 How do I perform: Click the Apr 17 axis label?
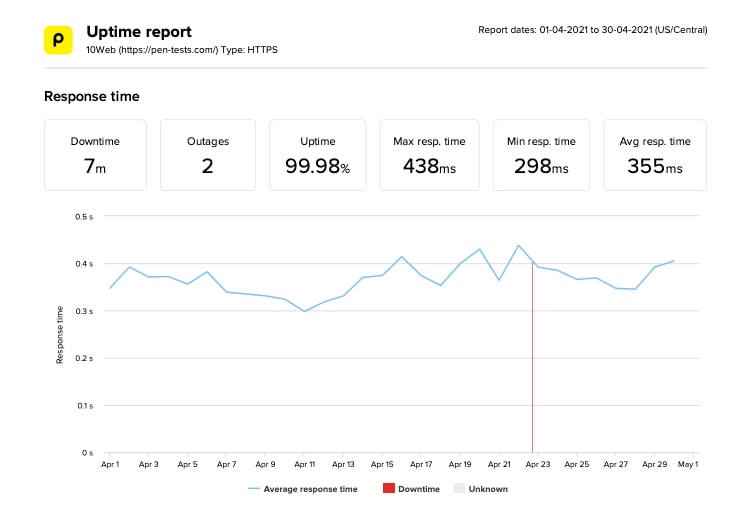tap(421, 464)
